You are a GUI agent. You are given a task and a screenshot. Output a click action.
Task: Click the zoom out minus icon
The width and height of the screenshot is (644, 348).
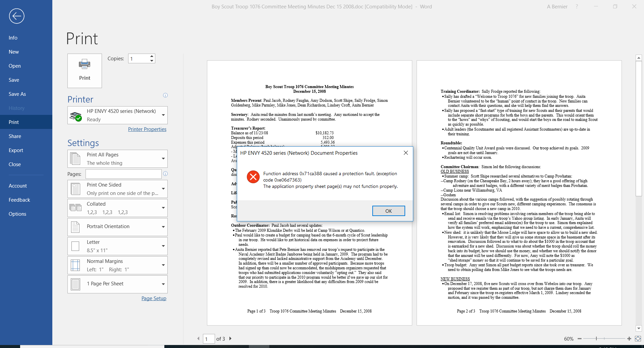click(x=579, y=339)
